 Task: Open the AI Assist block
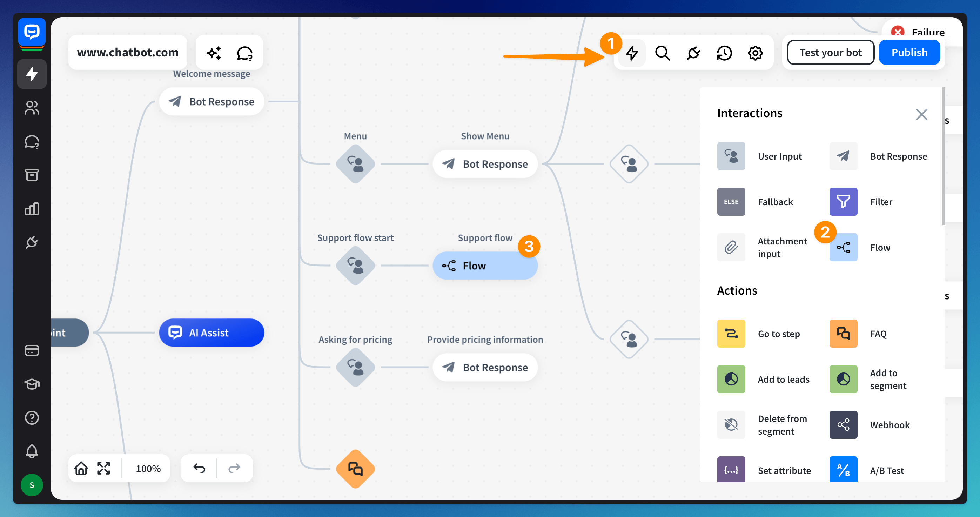(212, 333)
